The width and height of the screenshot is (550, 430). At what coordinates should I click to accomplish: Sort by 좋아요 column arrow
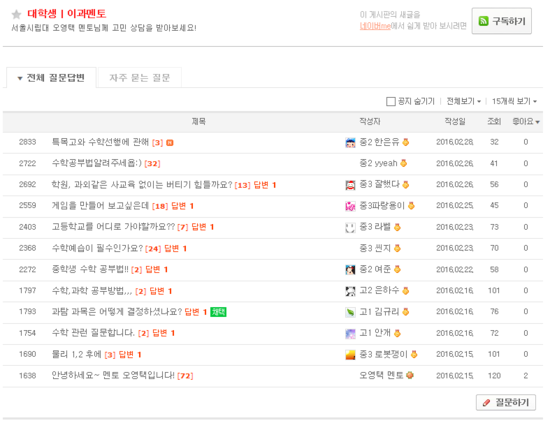537,122
